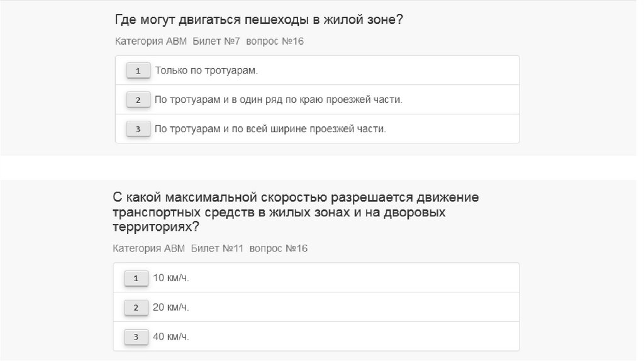644x361 pixels.
Task: Click the question title about pedestrians in жилой зоне
Action: (x=258, y=20)
